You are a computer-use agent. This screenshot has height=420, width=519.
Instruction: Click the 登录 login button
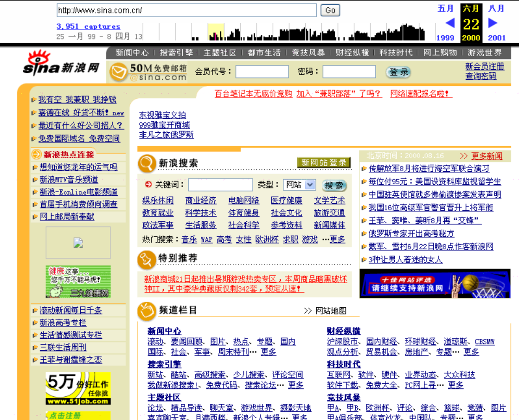tap(398, 72)
